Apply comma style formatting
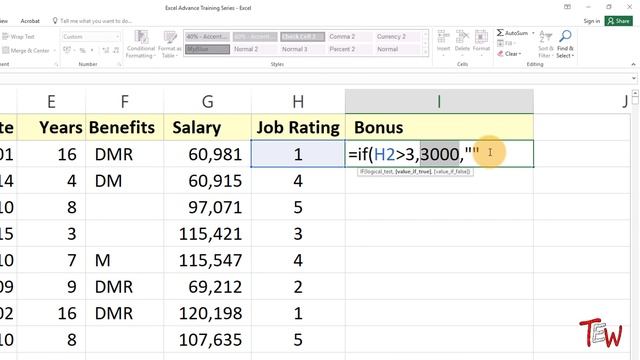 click(x=92, y=50)
